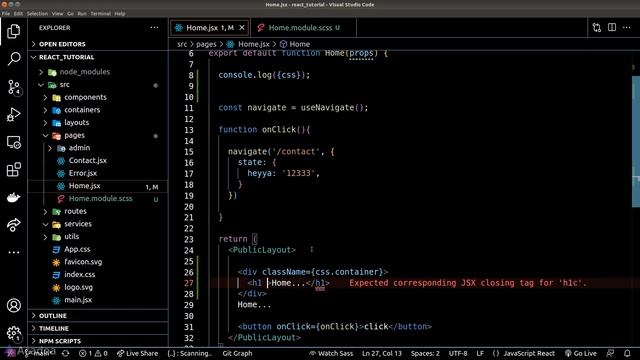Start Live Share from status bar

(137, 353)
